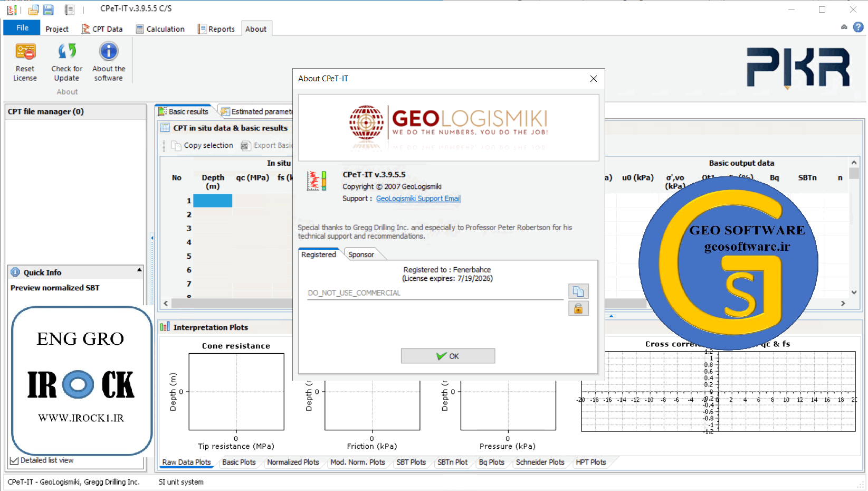Click the save icon in the title bar
The width and height of the screenshot is (868, 491).
coord(48,10)
